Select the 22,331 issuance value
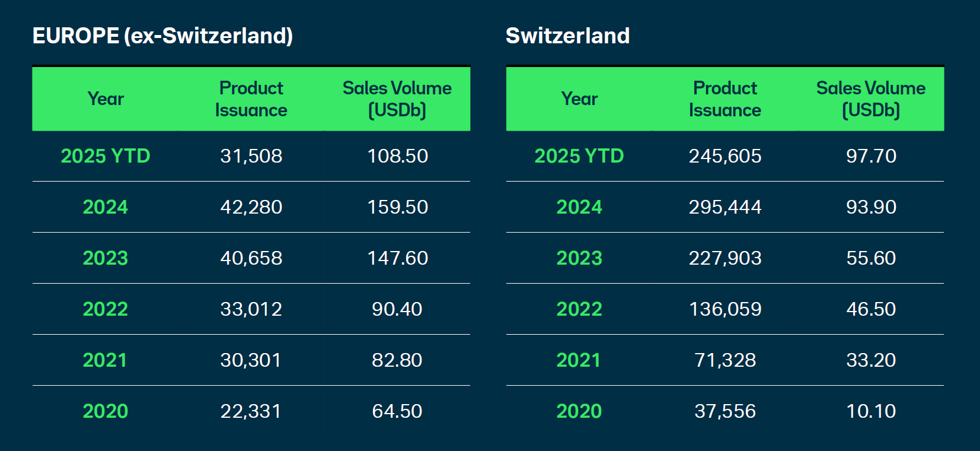This screenshot has width=980, height=451. point(251,411)
